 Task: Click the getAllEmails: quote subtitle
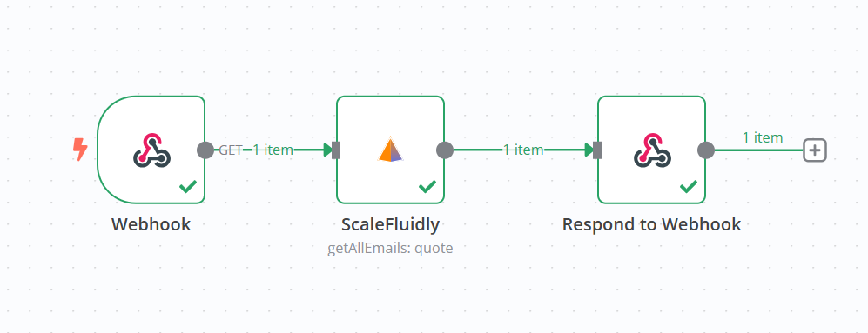pos(390,249)
